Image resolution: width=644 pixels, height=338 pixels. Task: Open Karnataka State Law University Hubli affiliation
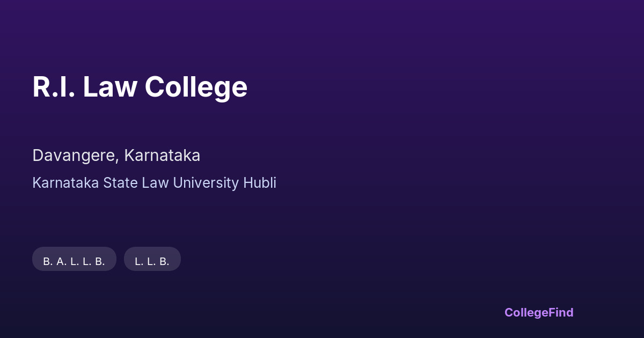154,183
